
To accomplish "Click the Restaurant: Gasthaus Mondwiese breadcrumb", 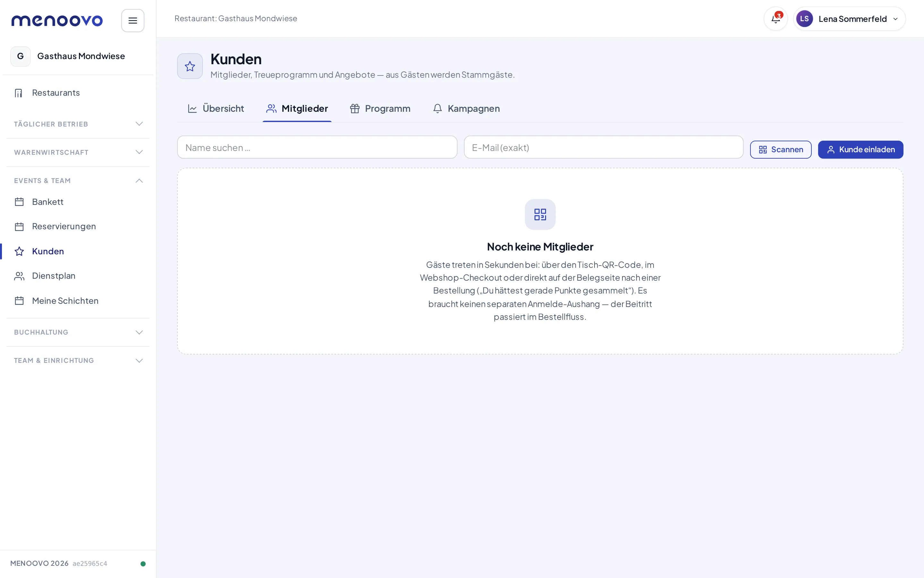I will tap(235, 18).
